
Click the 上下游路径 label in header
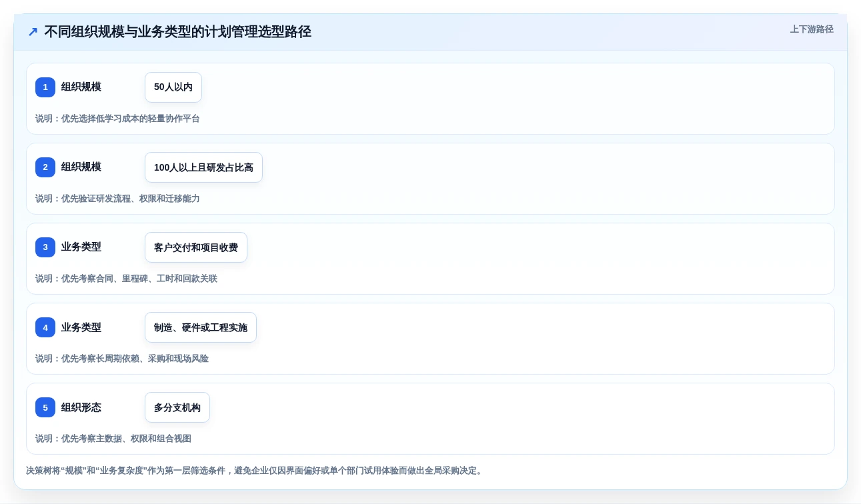click(812, 29)
